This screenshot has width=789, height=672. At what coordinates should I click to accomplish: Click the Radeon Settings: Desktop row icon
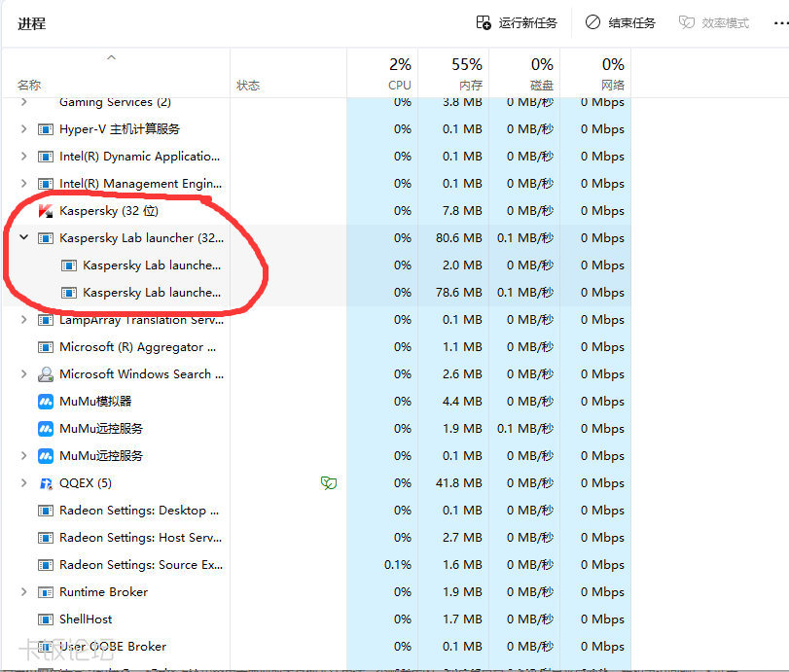46,511
